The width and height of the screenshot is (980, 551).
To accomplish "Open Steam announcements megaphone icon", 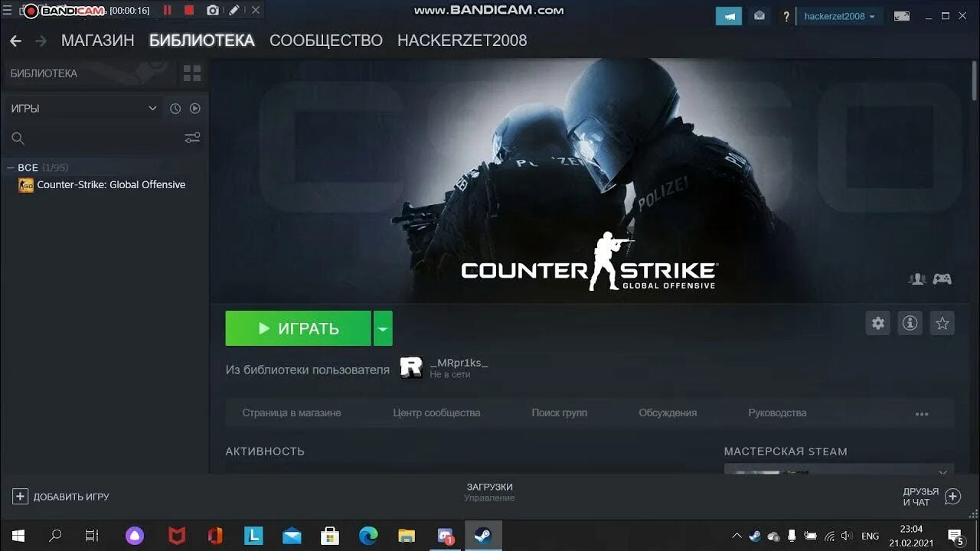I will click(x=729, y=16).
